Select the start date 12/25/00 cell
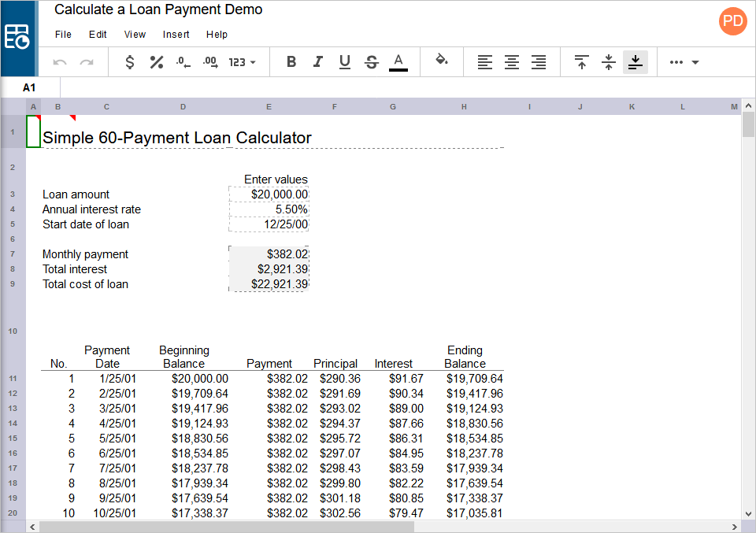This screenshot has width=756, height=533. (269, 224)
